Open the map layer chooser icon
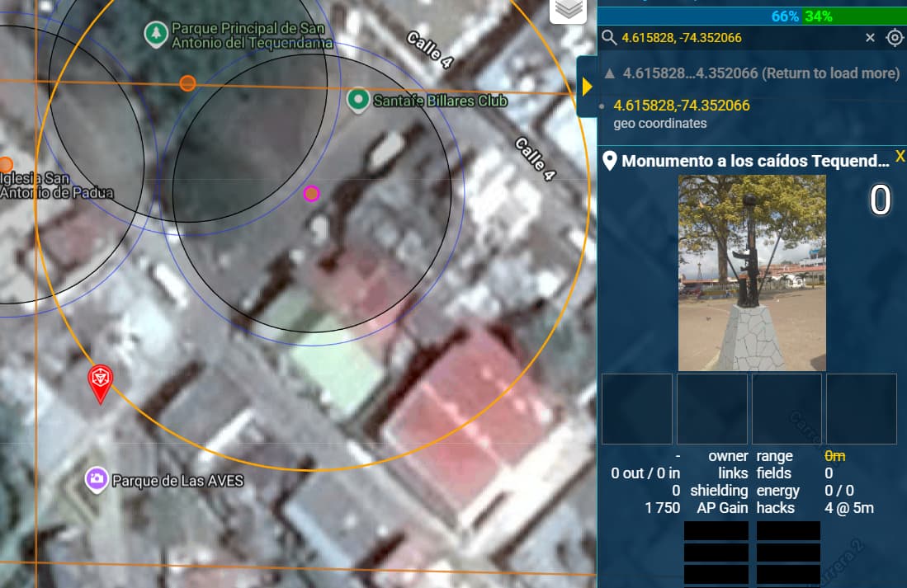The width and height of the screenshot is (907, 588). point(569,9)
